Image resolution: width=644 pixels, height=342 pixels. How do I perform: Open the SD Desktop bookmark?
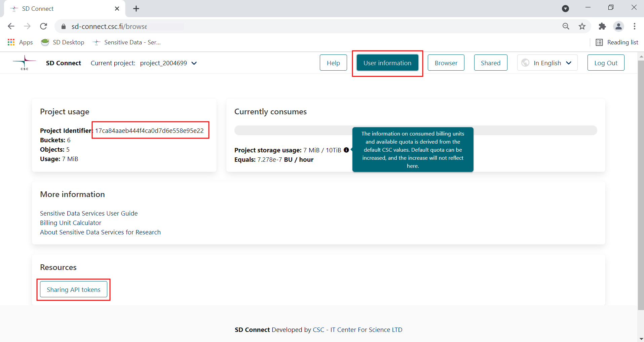point(63,42)
